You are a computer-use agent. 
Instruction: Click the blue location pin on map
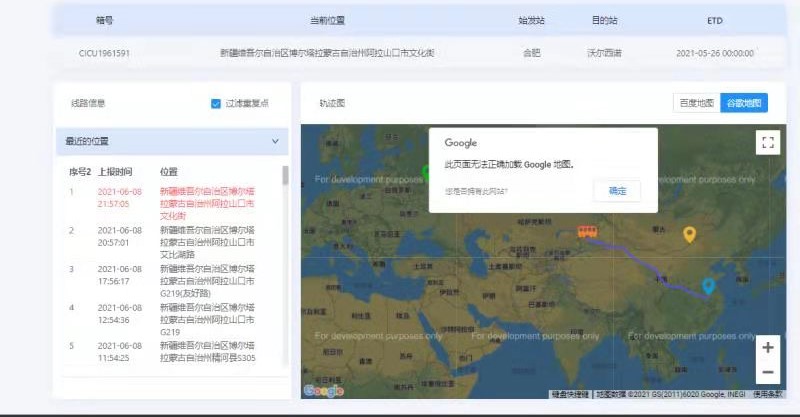(708, 286)
